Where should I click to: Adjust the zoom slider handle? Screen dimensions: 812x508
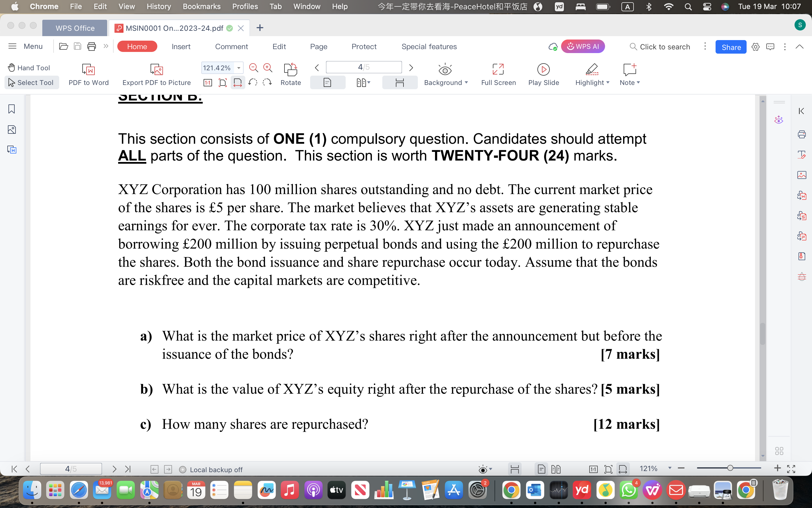point(730,468)
